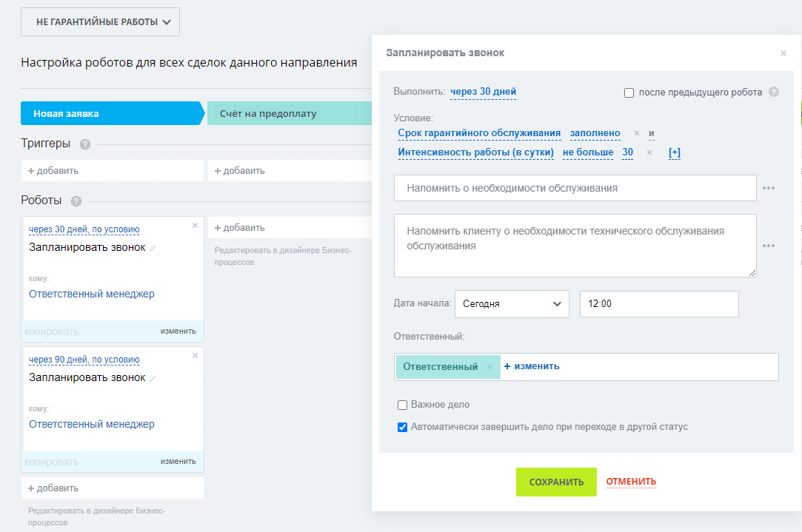Open the через 30 дней execution selector
Viewport: 802px width, 532px height.
click(483, 92)
